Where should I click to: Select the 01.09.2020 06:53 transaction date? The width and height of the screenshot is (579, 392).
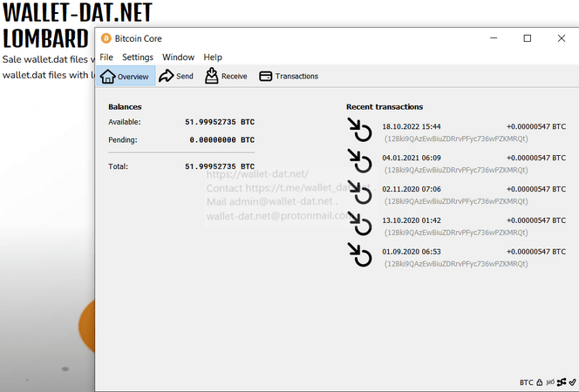[412, 252]
